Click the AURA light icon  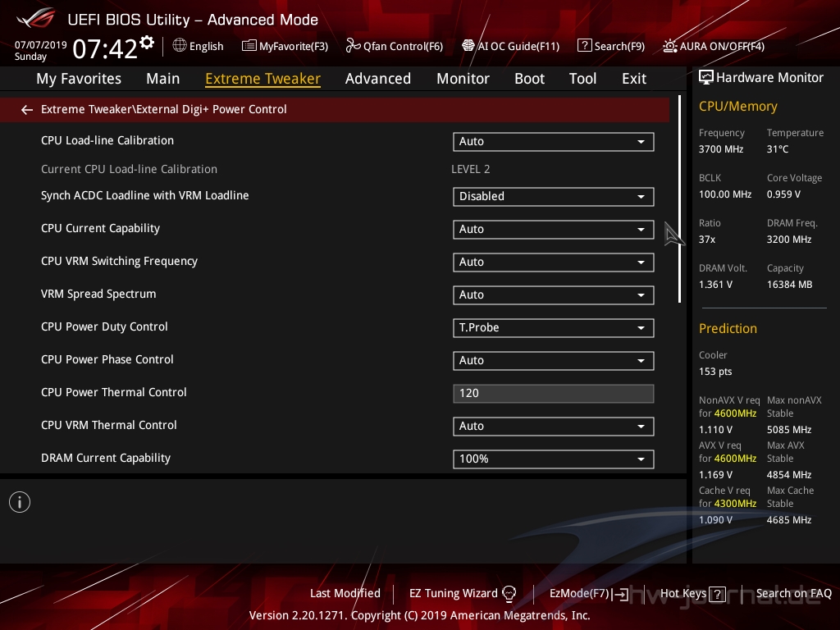669,46
